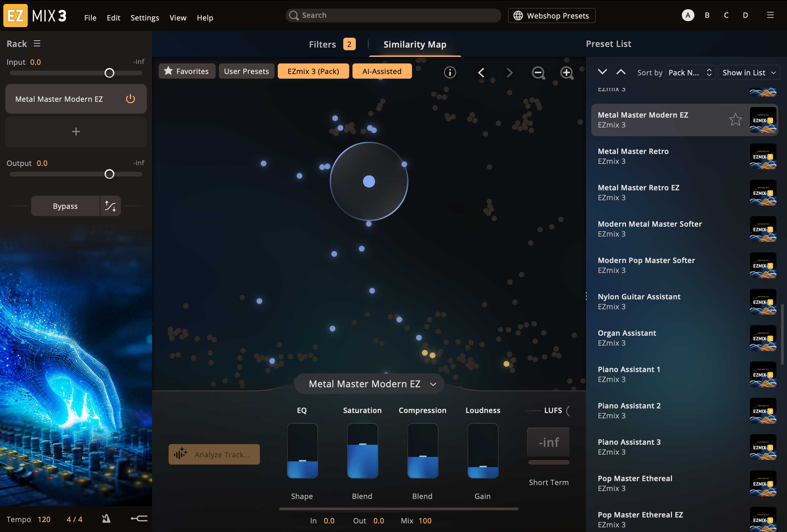Click the Webshop Presets button

pyautogui.click(x=551, y=16)
